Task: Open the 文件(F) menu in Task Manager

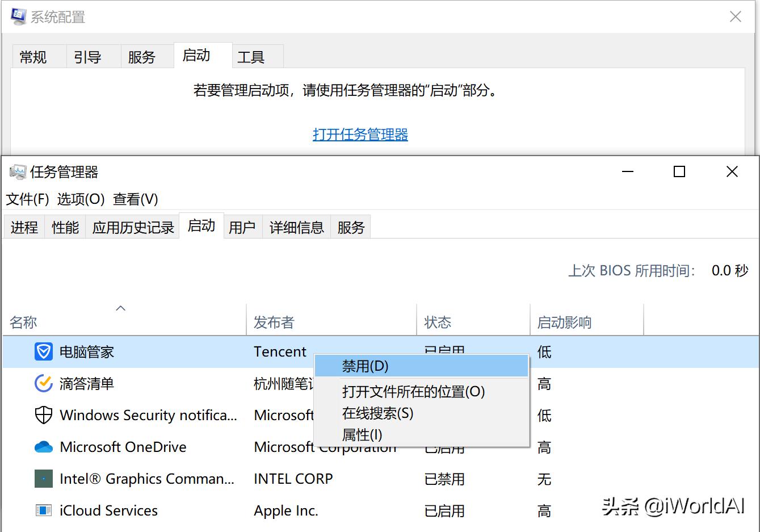Action: (28, 199)
